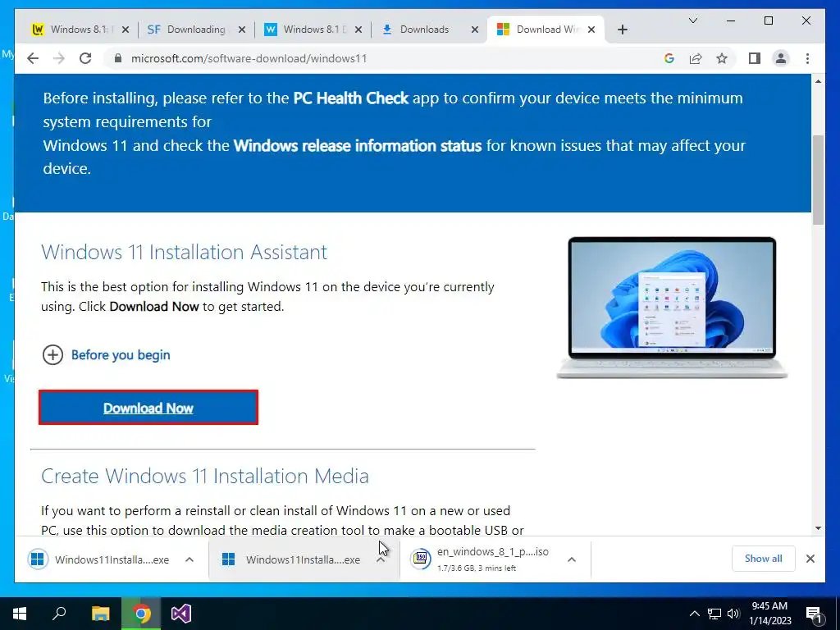
Task: Open a new browser tab
Action: (622, 30)
